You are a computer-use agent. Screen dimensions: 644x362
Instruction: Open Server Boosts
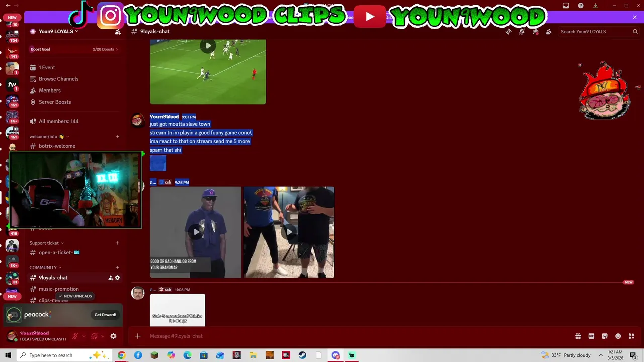[x=74, y=102]
